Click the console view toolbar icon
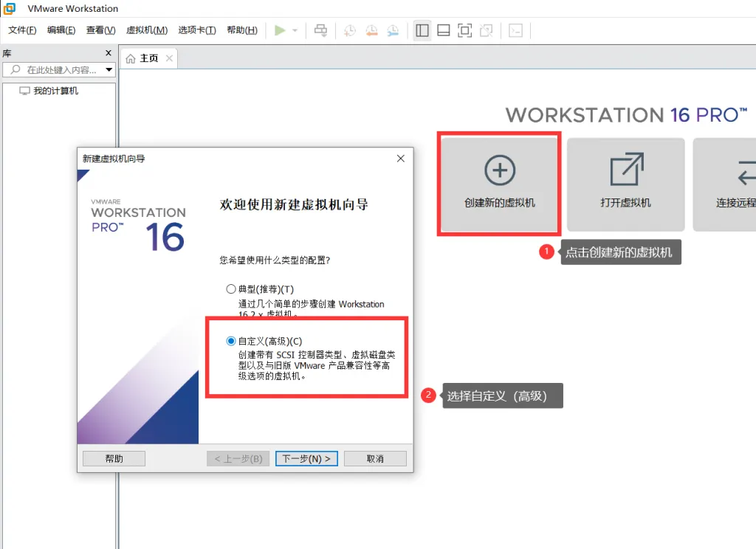Screen dimensions: 756x549 click(x=515, y=30)
